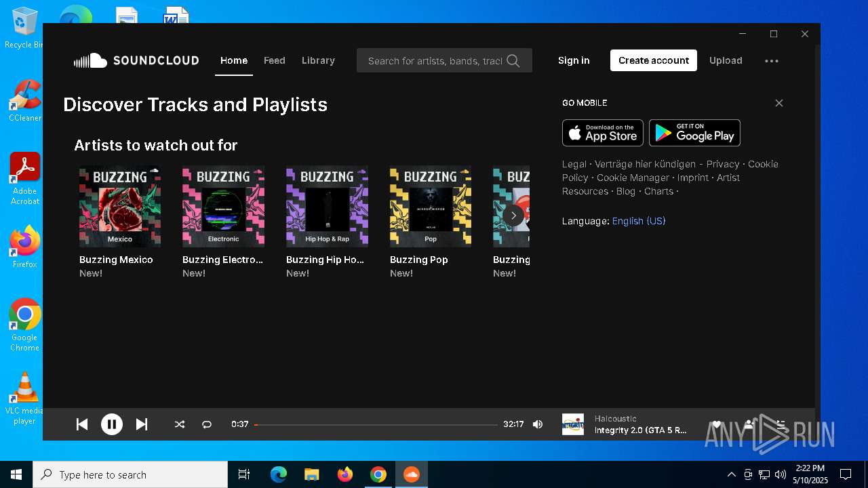Click the playing track artwork
This screenshot has height=488, width=868.
click(x=573, y=424)
